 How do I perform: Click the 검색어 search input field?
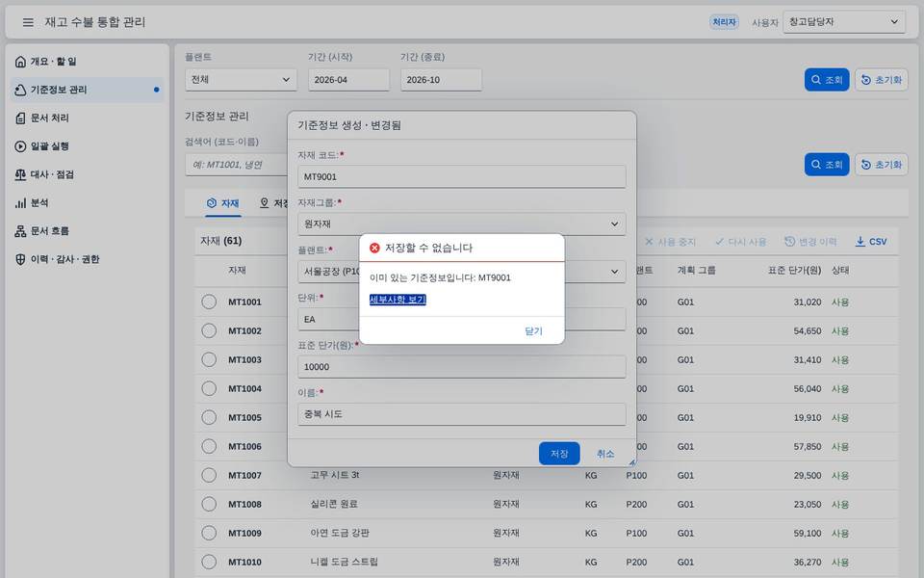tap(237, 165)
